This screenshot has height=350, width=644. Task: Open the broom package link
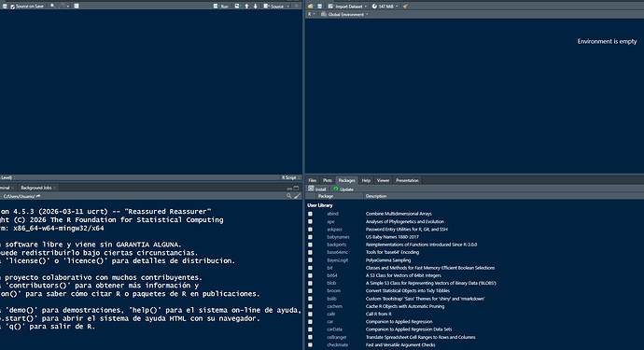tap(333, 291)
